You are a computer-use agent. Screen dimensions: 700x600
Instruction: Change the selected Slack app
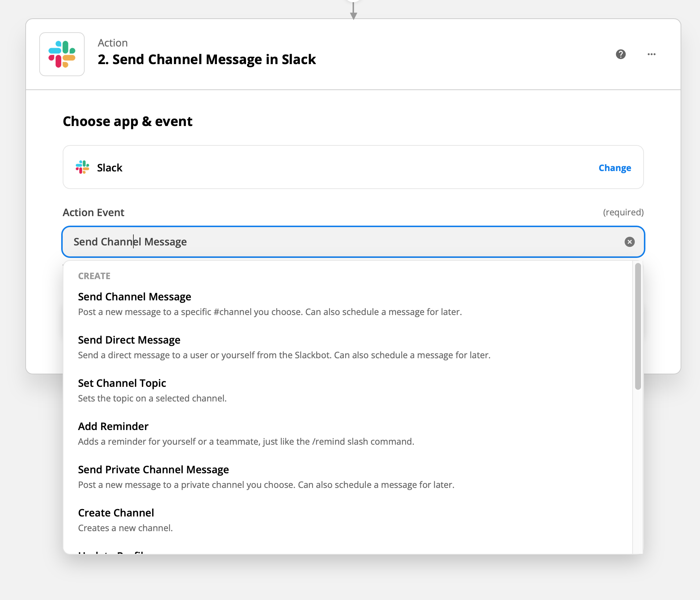click(x=614, y=168)
